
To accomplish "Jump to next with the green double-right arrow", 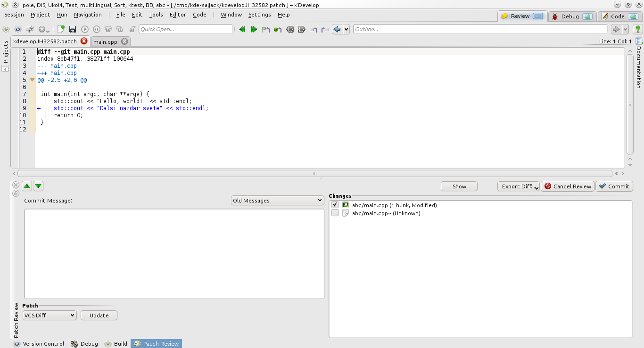I will pyautogui.click(x=254, y=29).
